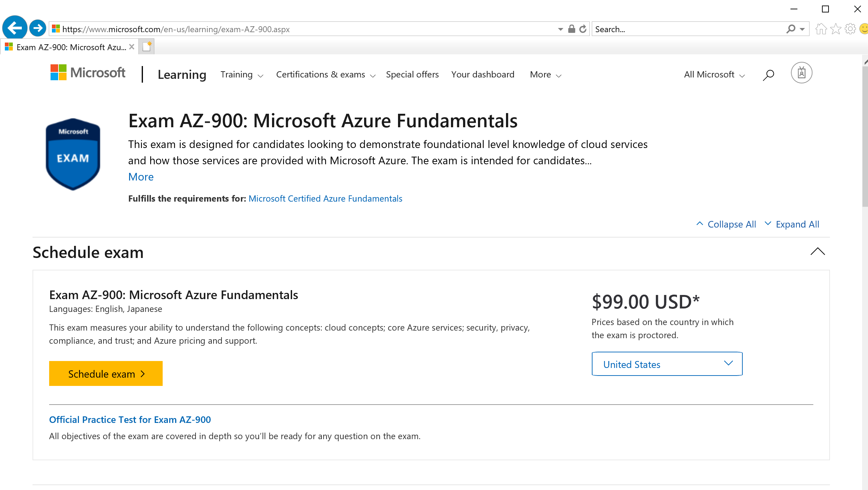Show More of exam description
This screenshot has height=490, width=868.
(141, 177)
